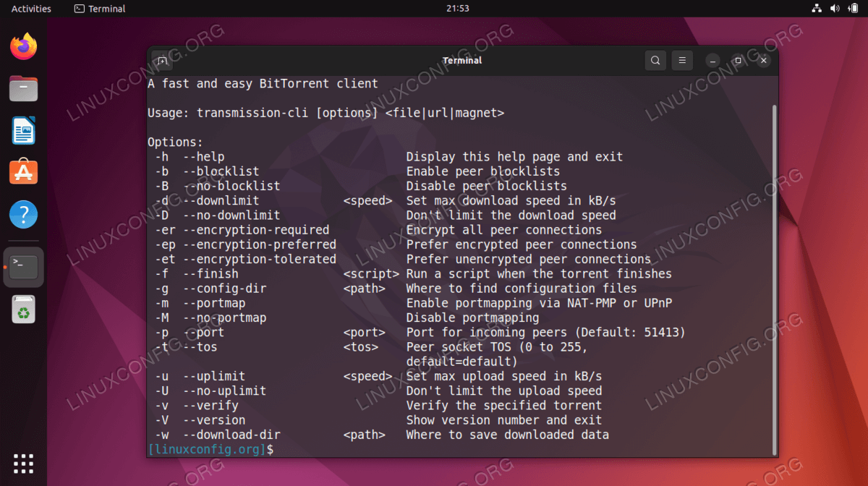Click the "--downlimit" option text
The height and width of the screenshot is (486, 868).
[x=221, y=200]
